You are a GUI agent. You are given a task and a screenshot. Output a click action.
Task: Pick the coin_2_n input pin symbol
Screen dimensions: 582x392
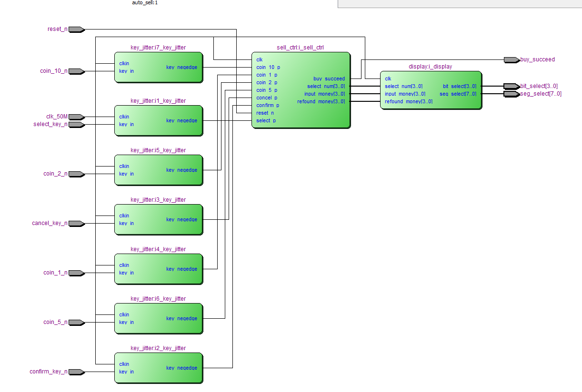[77, 174]
